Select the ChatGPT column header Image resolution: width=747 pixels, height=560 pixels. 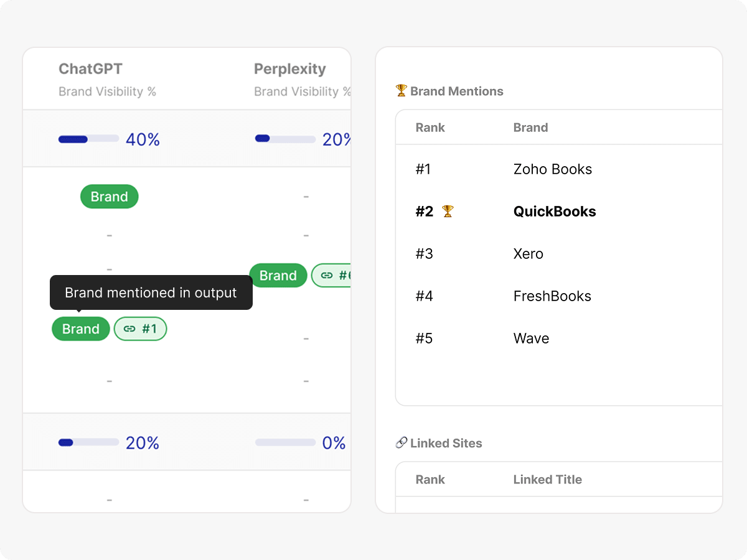coord(90,69)
